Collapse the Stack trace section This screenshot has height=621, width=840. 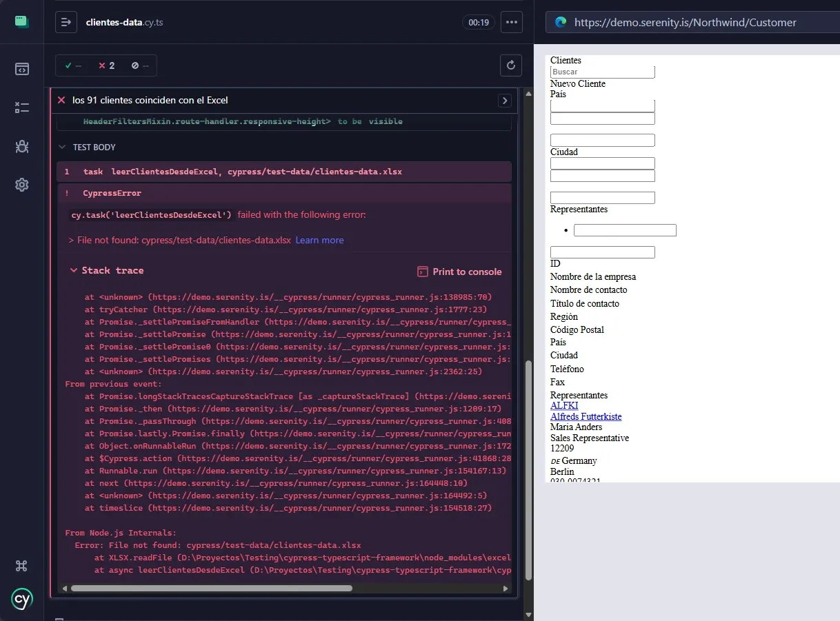point(107,271)
